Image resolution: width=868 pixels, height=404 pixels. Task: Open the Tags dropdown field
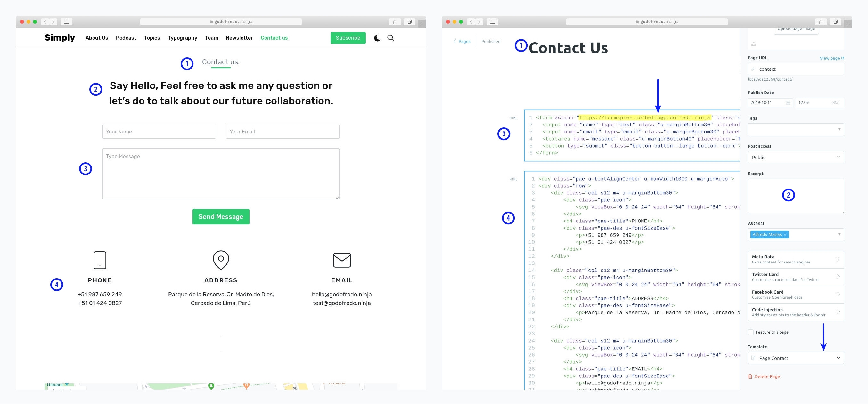pos(796,130)
